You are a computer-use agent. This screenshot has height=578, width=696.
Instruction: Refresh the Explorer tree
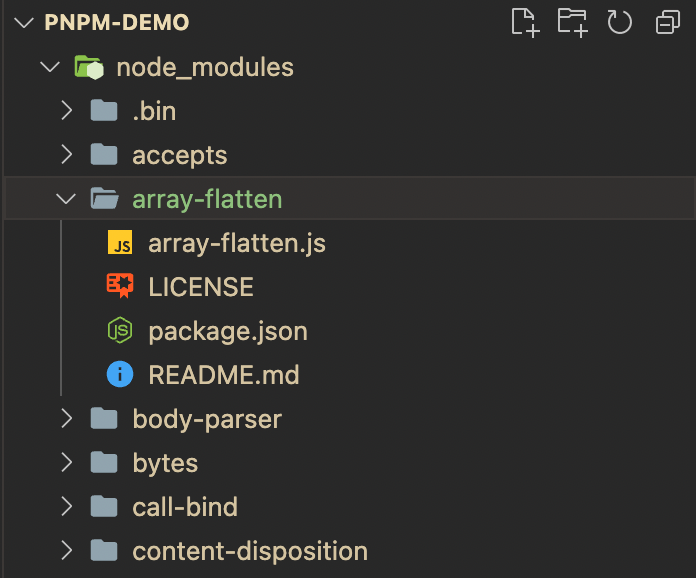[619, 22]
